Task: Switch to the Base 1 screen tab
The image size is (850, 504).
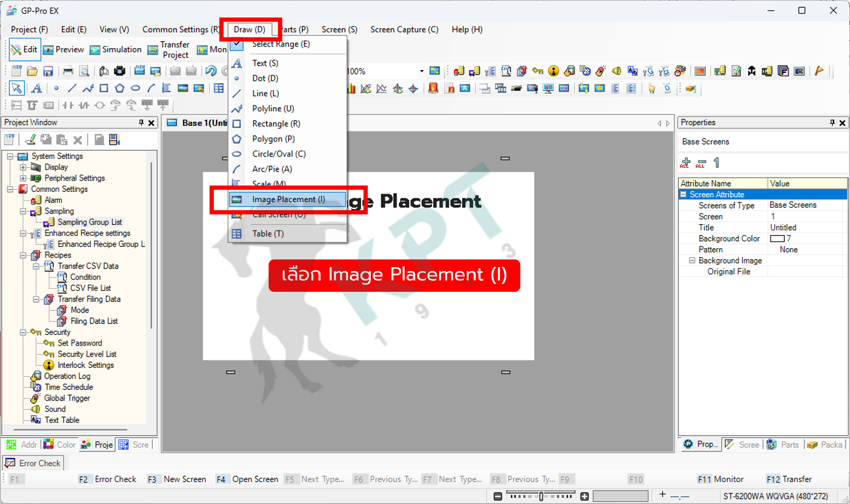Action: click(197, 123)
